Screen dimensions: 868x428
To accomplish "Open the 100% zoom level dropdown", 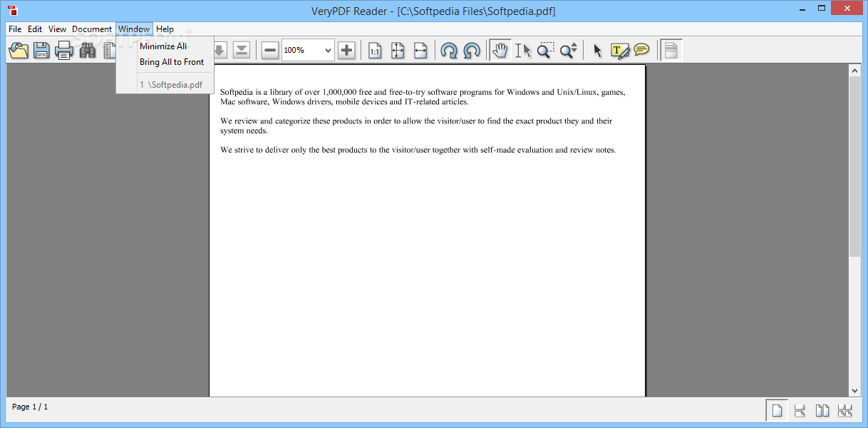I will coord(328,50).
